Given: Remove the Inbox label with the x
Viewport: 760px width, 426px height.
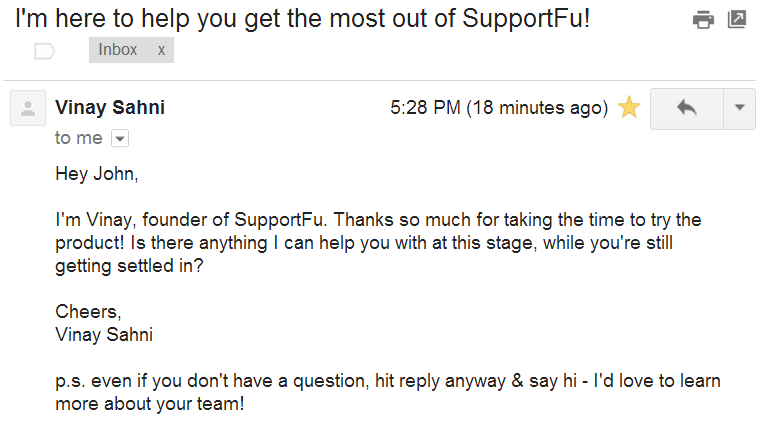Looking at the screenshot, I should tap(161, 50).
